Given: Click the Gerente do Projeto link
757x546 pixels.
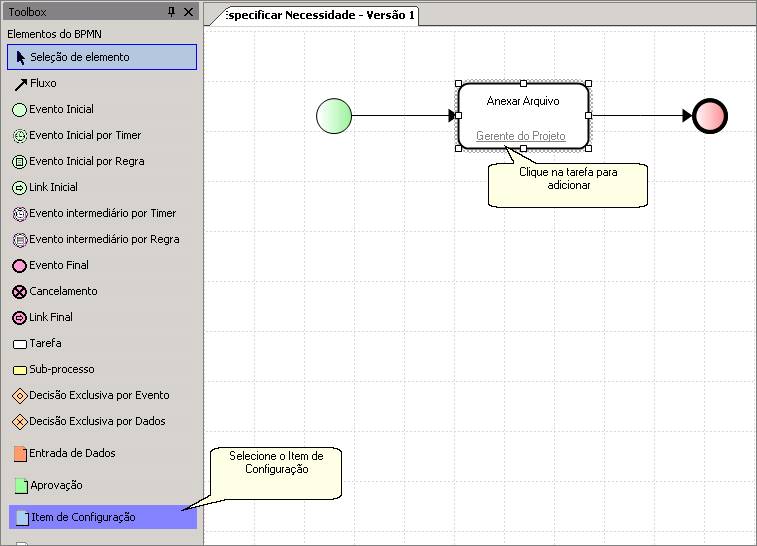Looking at the screenshot, I should click(520, 136).
